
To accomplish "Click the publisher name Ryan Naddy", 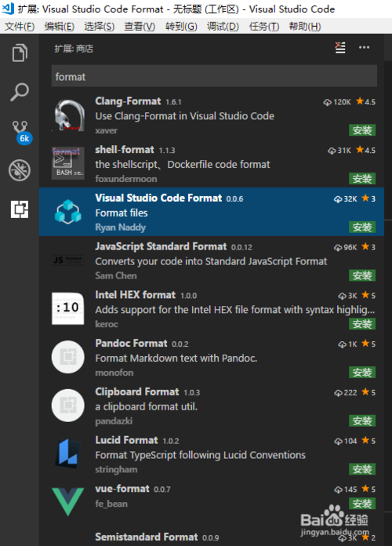I will (x=121, y=227).
